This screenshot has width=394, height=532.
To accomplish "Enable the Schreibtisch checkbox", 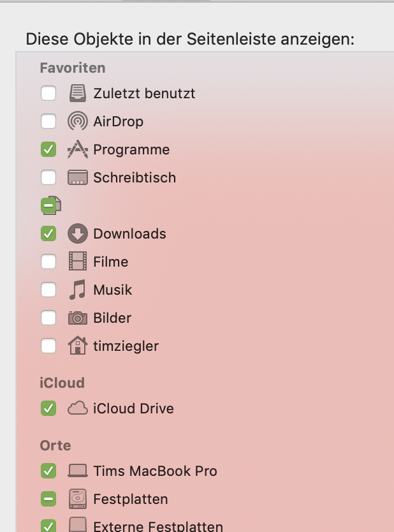I will 48,177.
